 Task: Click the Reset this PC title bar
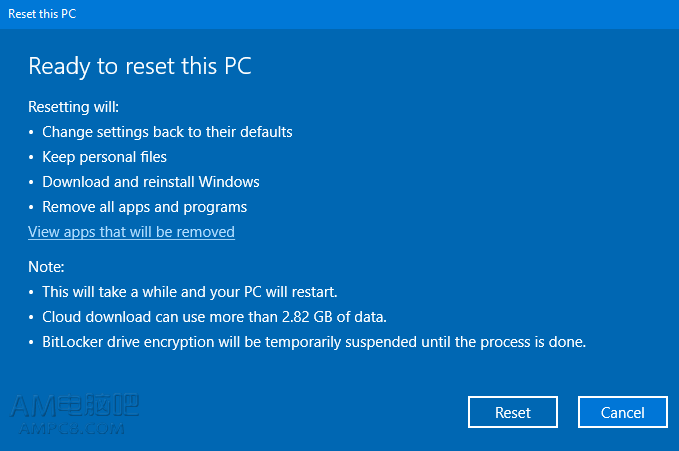(x=340, y=14)
